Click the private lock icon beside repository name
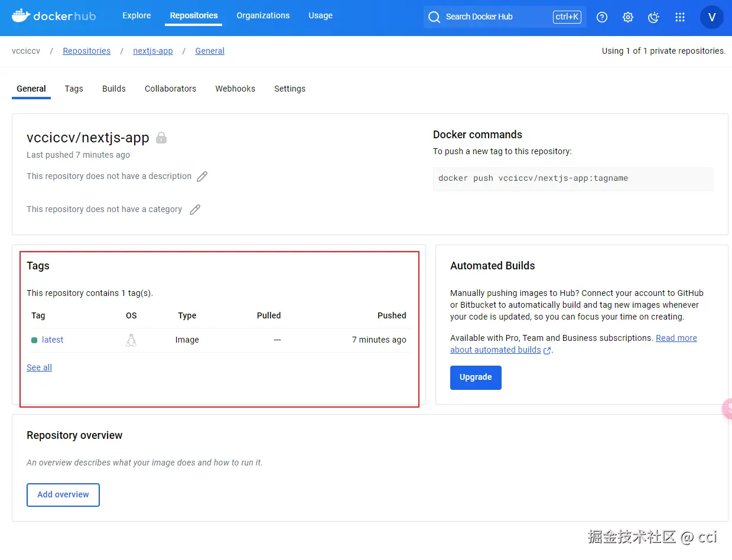 (161, 138)
